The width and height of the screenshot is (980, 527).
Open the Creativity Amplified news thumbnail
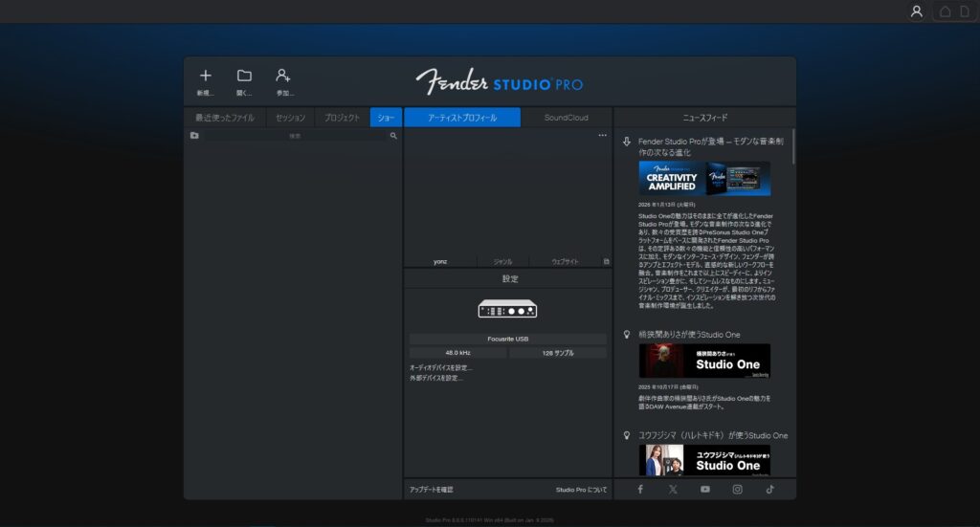click(704, 178)
